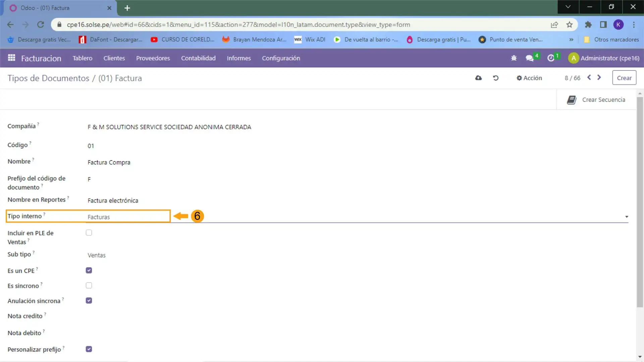View site lock security info

[59, 24]
